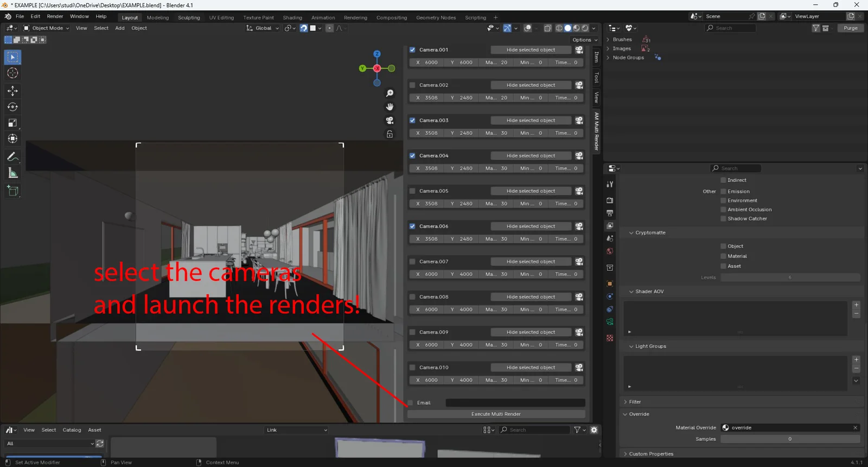Click the viewport pan hand icon
This screenshot has width=868, height=467.
point(390,107)
